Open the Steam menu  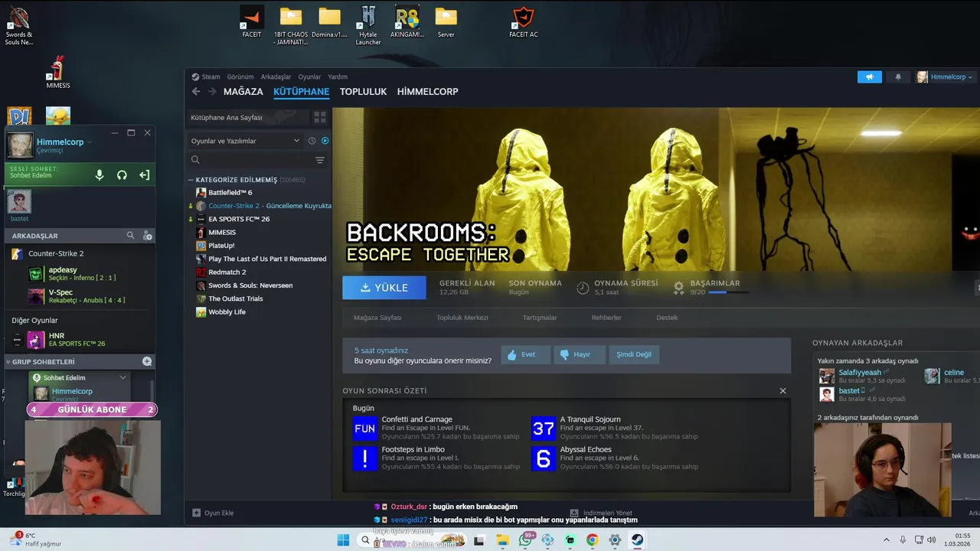tap(206, 77)
